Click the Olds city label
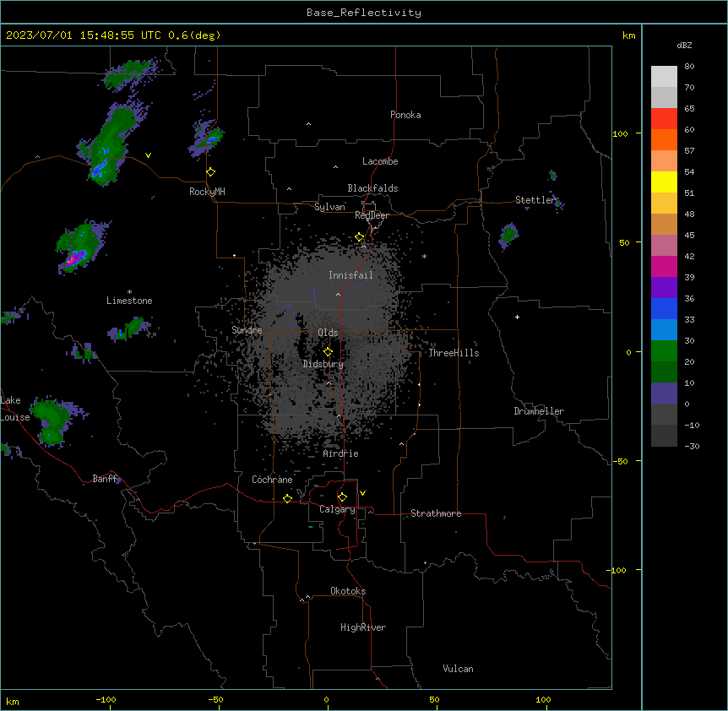This screenshot has height=711, width=728. [328, 333]
